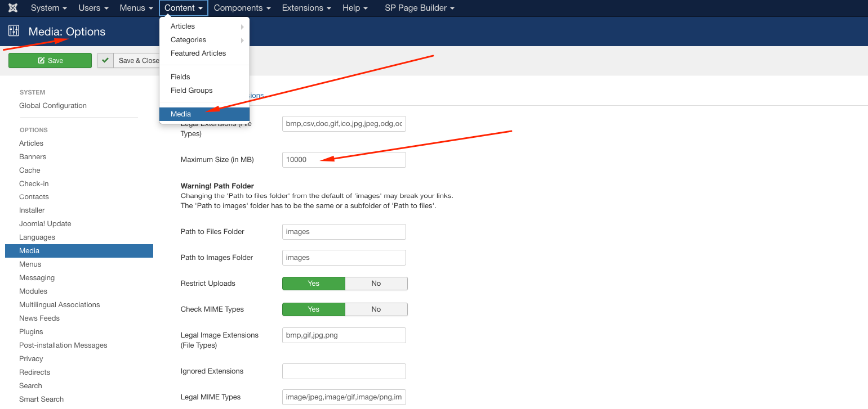Viewport: 868px width, 409px height.
Task: Open Global Configuration link in sidebar
Action: point(53,106)
